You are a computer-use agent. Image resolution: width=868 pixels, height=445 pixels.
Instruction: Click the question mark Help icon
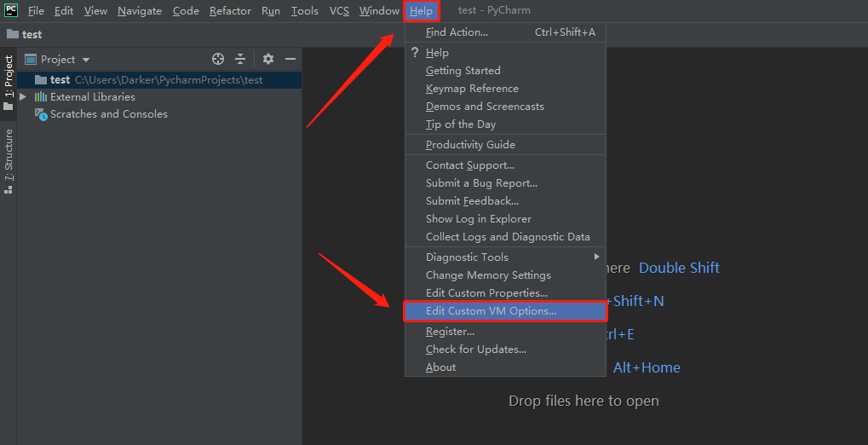point(414,53)
